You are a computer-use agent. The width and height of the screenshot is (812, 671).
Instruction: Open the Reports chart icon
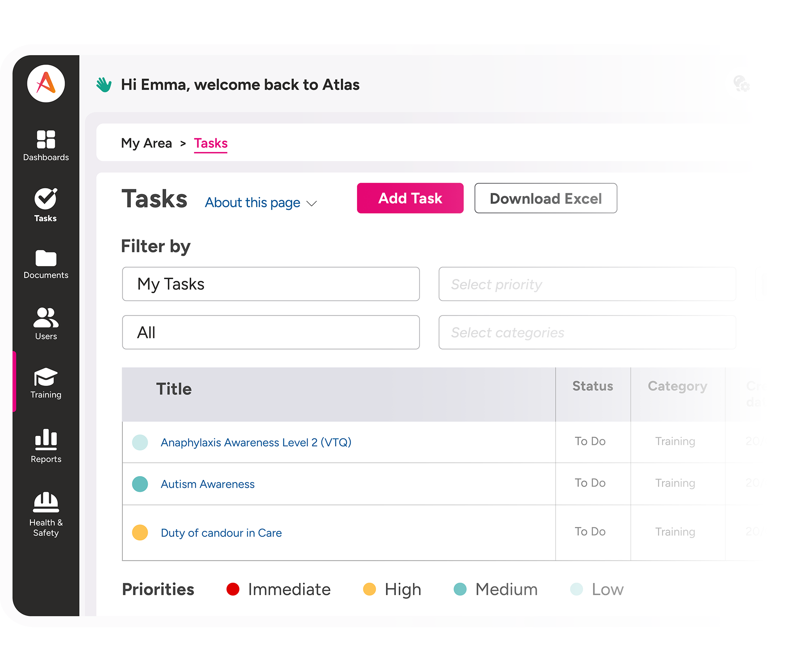pos(46,439)
